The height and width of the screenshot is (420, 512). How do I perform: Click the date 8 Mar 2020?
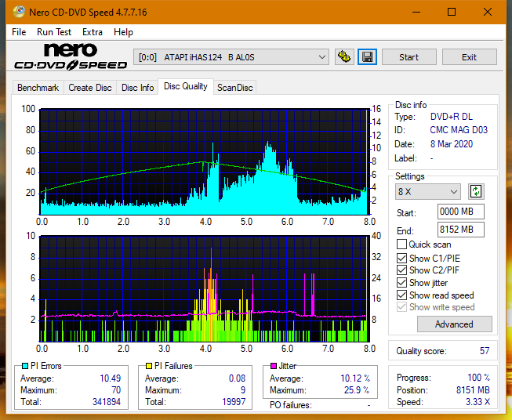point(452,144)
